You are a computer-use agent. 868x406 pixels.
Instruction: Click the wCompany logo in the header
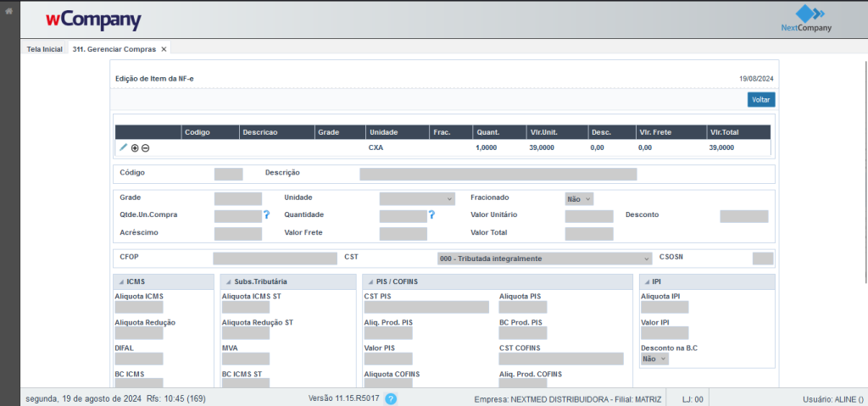[x=93, y=20]
